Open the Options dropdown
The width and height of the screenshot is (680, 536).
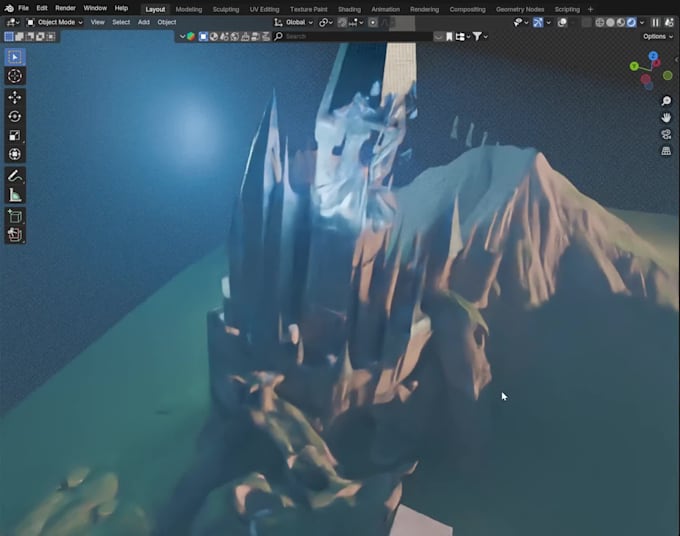coord(657,36)
